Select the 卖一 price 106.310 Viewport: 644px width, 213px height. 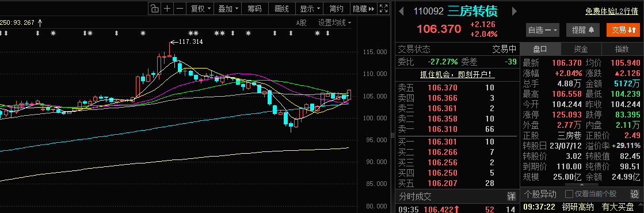coord(443,129)
